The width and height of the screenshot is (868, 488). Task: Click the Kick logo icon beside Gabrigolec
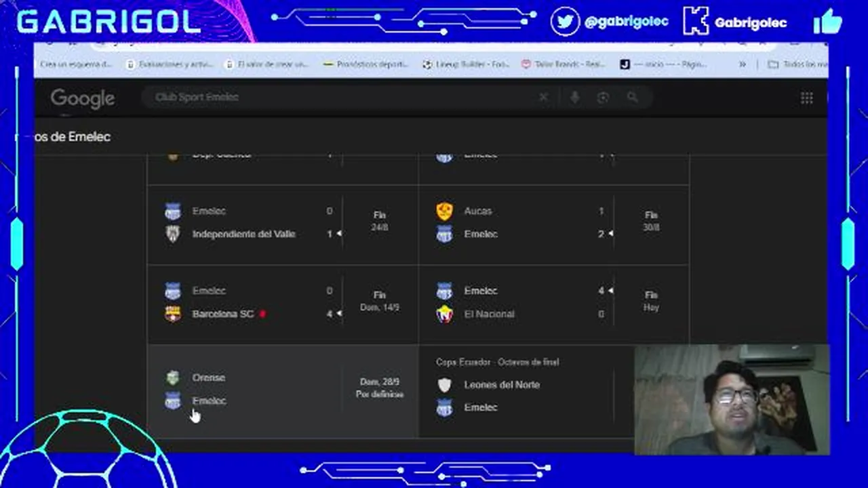coord(695,21)
